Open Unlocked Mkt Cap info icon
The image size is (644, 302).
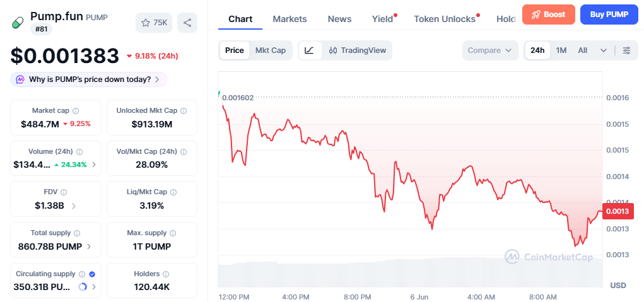tap(184, 111)
